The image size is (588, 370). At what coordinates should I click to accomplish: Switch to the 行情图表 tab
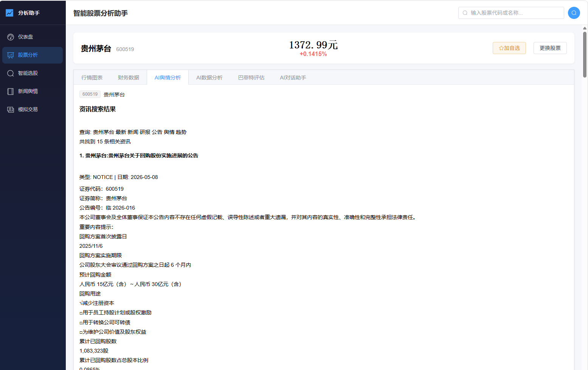[92, 78]
